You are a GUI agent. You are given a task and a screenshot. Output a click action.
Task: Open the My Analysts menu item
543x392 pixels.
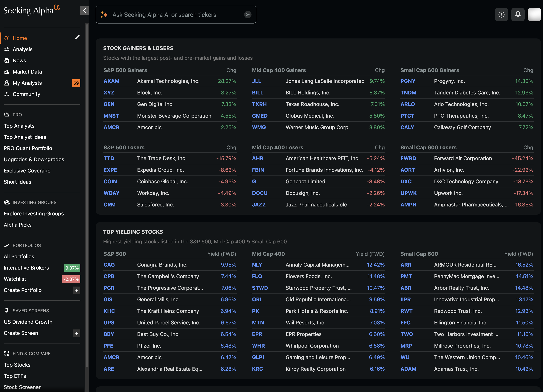[x=27, y=83]
